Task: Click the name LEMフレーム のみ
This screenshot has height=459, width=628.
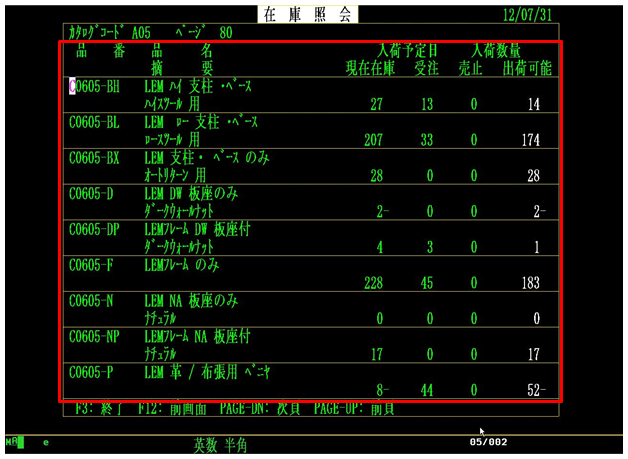Action: click(x=182, y=265)
